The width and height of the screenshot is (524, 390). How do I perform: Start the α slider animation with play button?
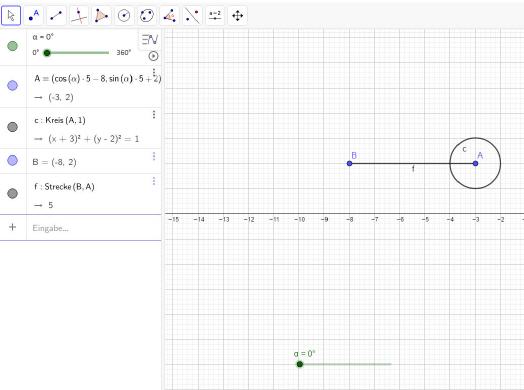point(153,56)
